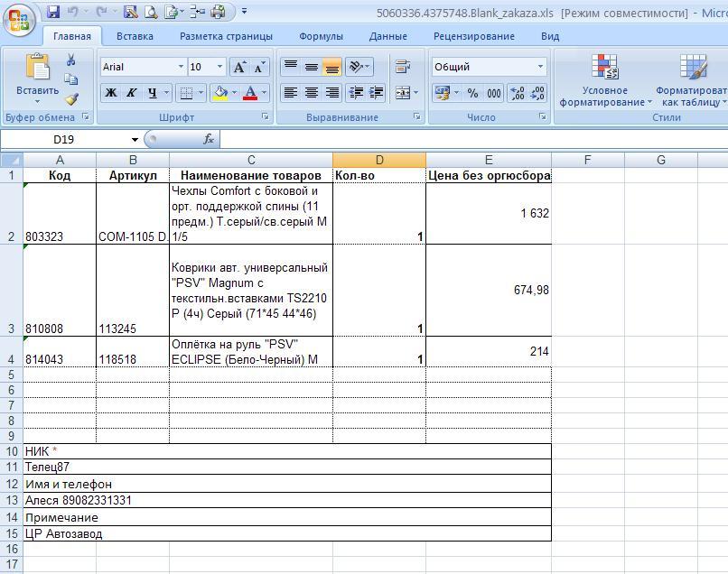This screenshot has height=574, width=728.
Task: Open the Name Box dropdown arrow
Action: click(135, 139)
